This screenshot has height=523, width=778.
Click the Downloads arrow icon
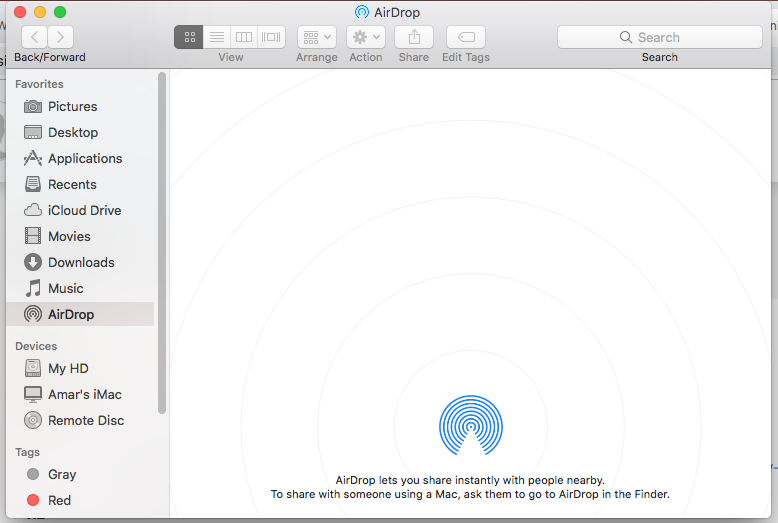coord(33,262)
